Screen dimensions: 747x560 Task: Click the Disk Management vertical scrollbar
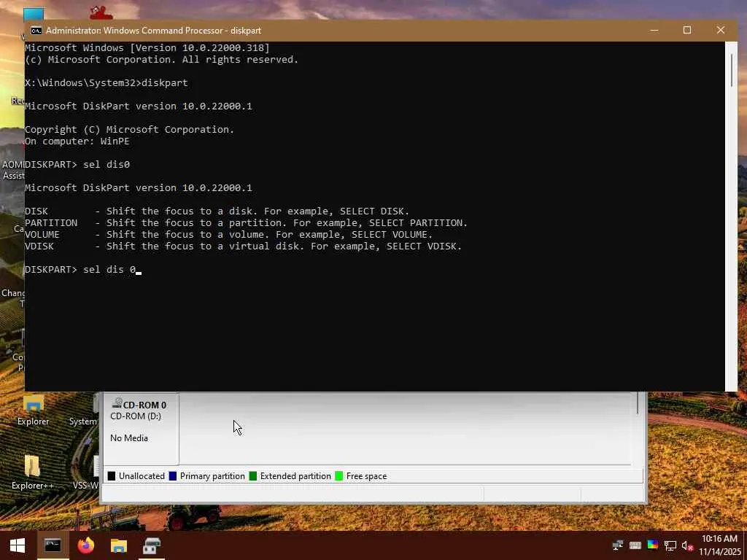[638, 404]
